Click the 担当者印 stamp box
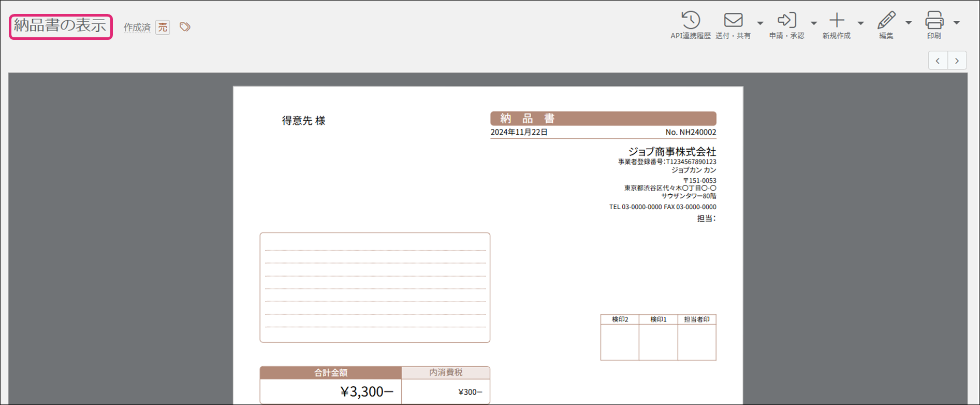 click(697, 342)
